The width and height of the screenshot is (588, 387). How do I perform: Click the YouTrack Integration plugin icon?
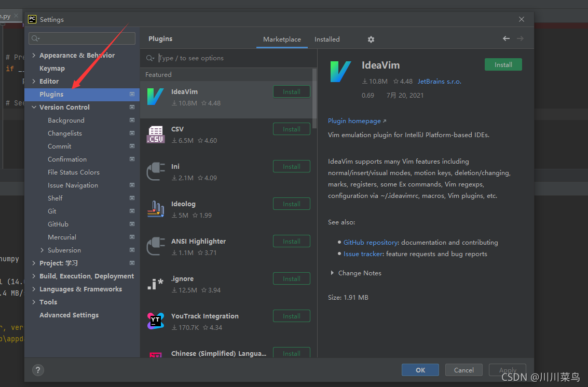click(x=155, y=322)
